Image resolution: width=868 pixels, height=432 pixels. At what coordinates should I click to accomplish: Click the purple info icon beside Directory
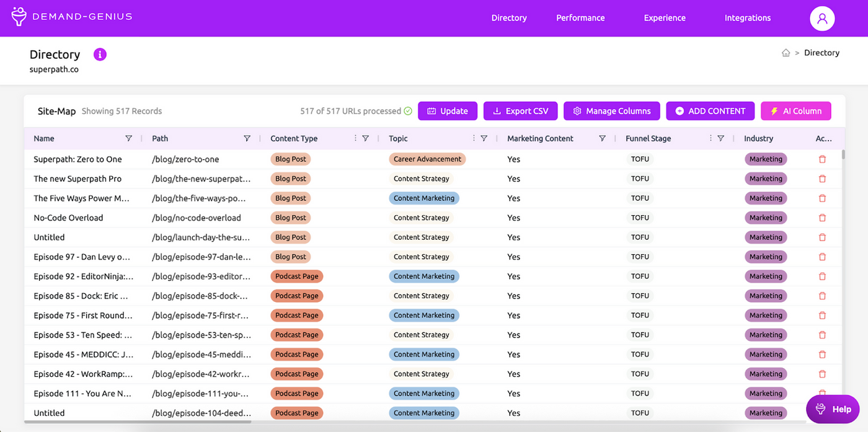100,55
